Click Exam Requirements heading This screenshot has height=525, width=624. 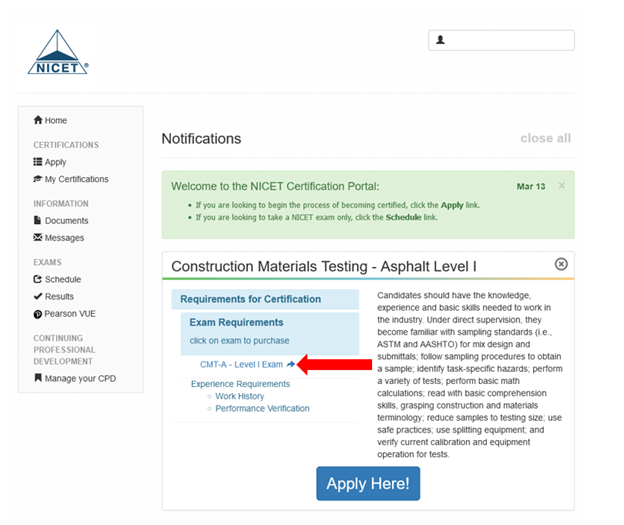coord(236,322)
